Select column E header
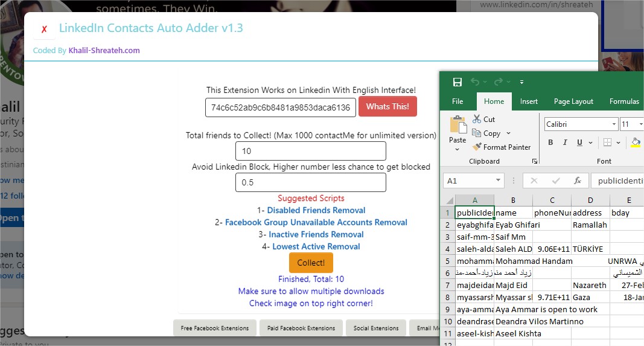 (x=628, y=200)
